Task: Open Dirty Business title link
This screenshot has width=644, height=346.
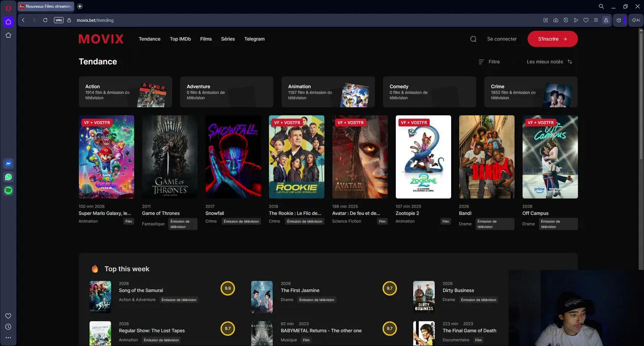Action: point(458,290)
